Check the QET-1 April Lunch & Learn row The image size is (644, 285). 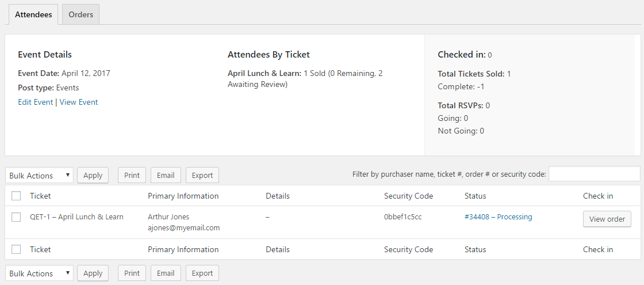click(x=16, y=217)
